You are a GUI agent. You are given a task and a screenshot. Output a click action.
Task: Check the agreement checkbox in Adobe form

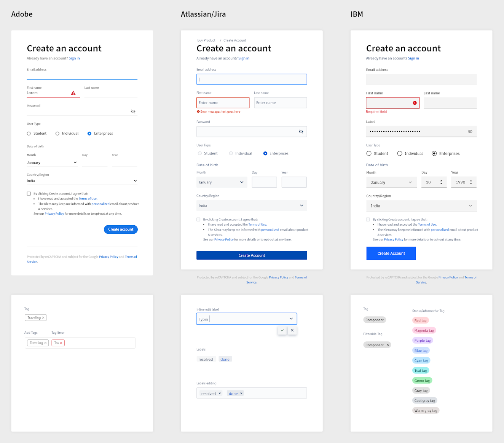point(29,194)
